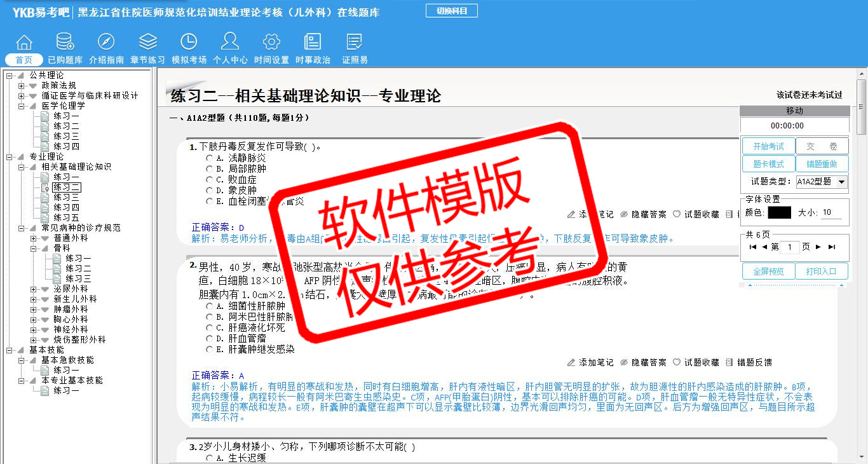
Task: Click the 开始考试 button
Action: click(768, 146)
